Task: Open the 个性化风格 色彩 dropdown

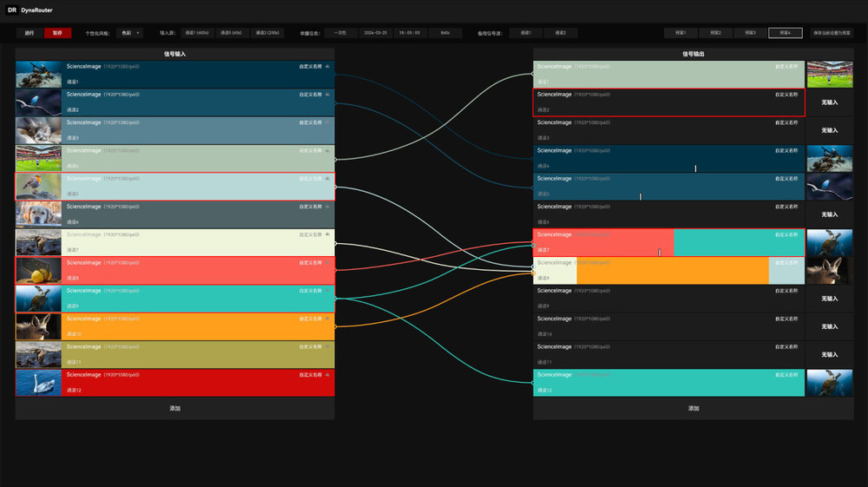Action: [x=131, y=33]
